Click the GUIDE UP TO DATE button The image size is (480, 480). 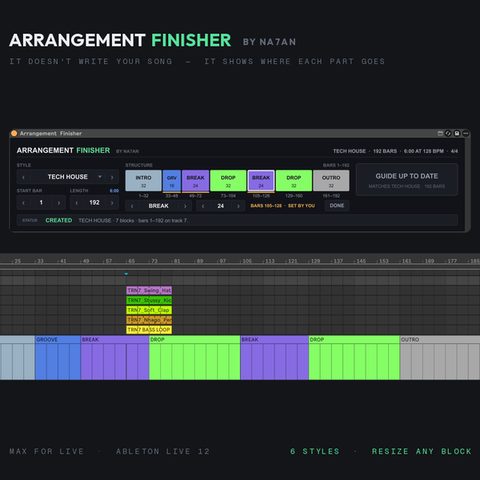coord(407,180)
